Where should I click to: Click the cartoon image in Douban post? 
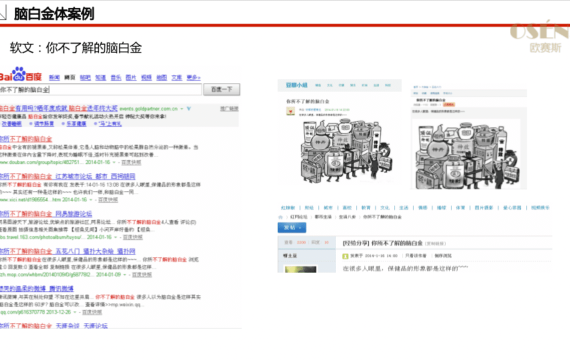346,151
